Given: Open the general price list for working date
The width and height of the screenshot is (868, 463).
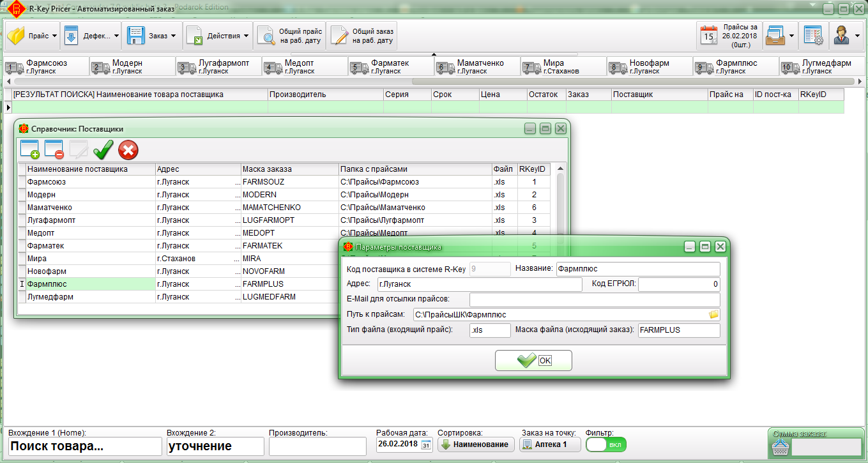Looking at the screenshot, I should pyautogui.click(x=289, y=36).
